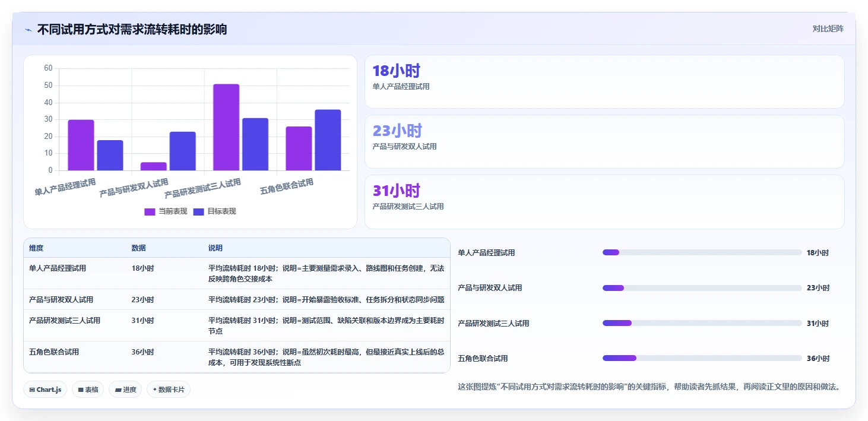The width and height of the screenshot is (868, 421).
Task: Click the 18小时 stat card
Action: (604, 82)
